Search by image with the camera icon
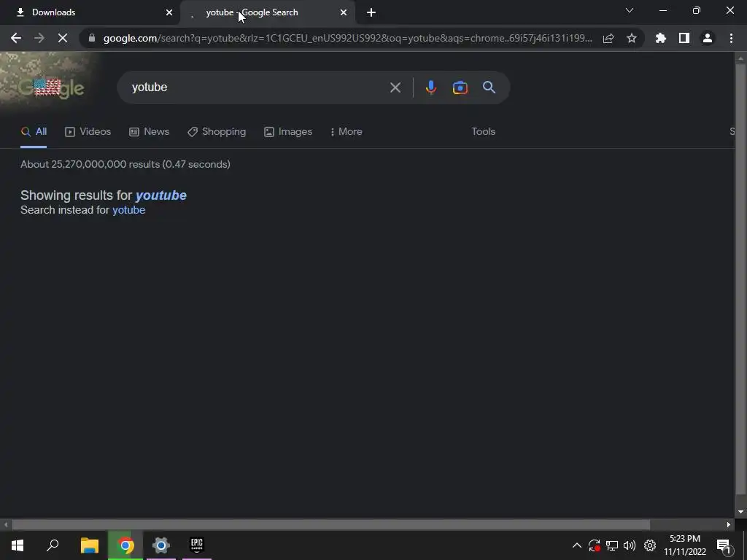The image size is (747, 560). (460, 87)
